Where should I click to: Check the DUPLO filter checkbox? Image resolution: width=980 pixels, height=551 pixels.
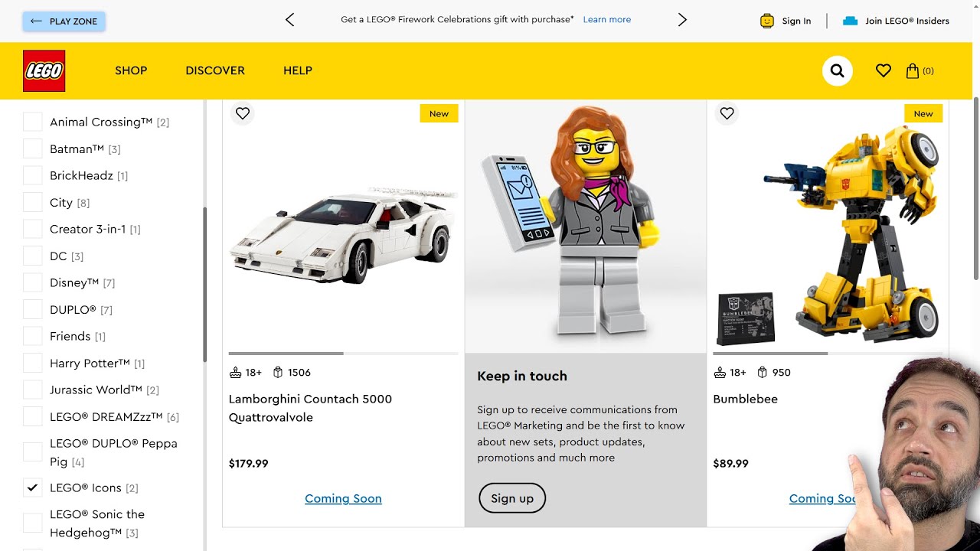[32, 309]
